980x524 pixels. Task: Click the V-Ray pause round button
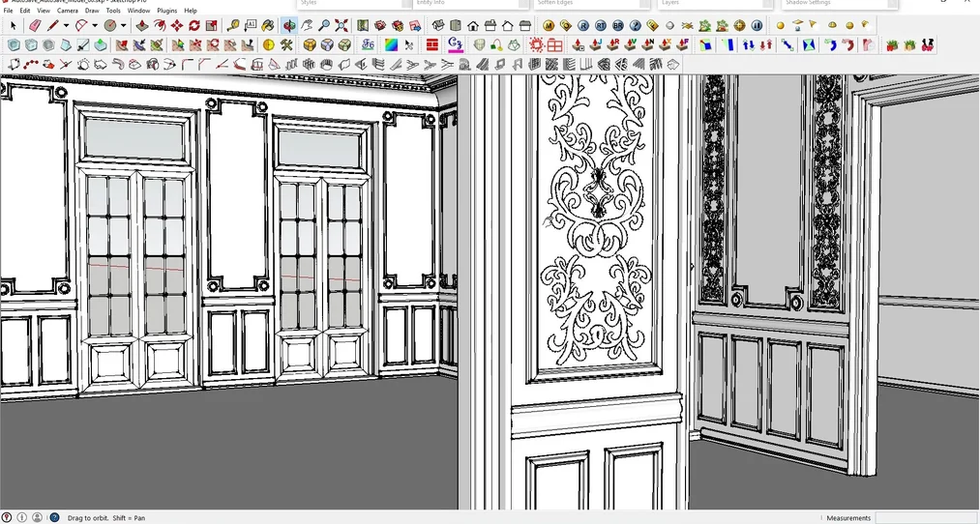click(757, 25)
